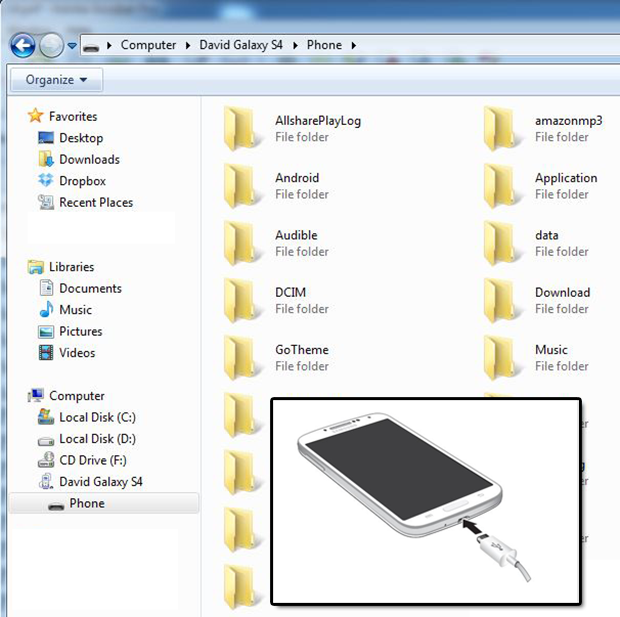The height and width of the screenshot is (617, 620).
Task: Click the Libraries icon
Action: click(36, 267)
